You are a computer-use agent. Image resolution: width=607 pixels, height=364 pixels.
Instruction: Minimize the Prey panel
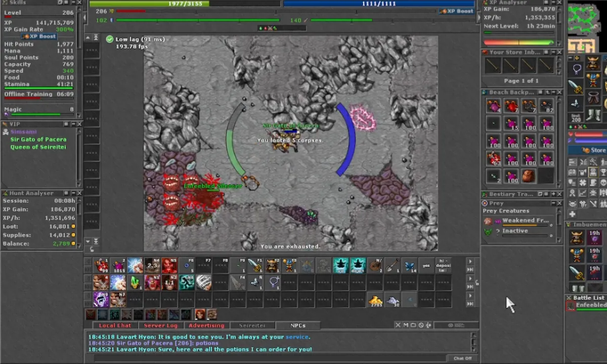(552, 203)
